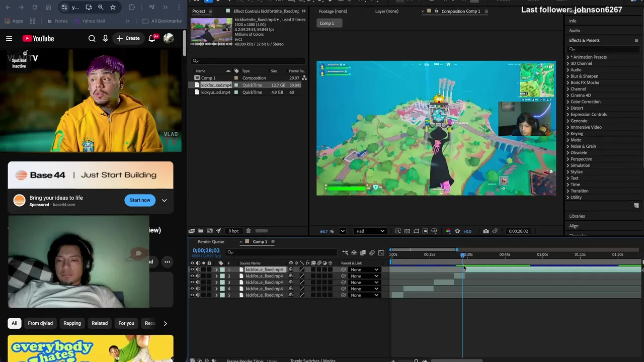Open the viewer resolution Half dropdown
The height and width of the screenshot is (362, 644).
[x=370, y=231]
